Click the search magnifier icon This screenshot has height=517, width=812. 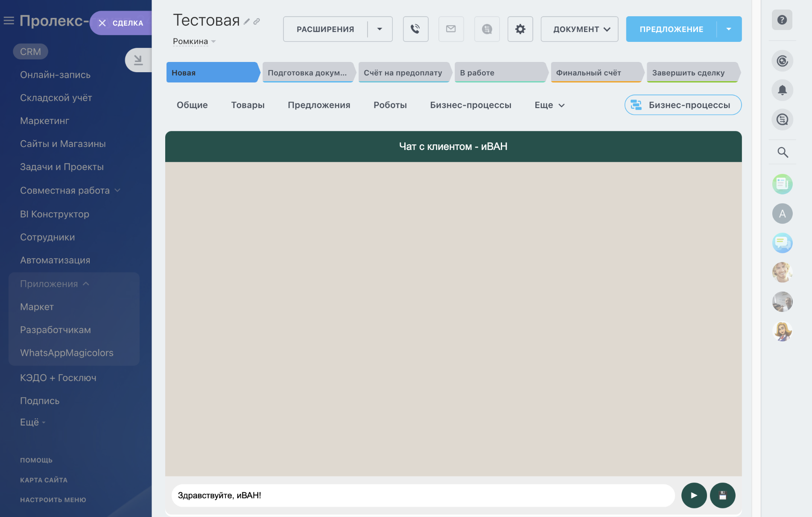[782, 152]
